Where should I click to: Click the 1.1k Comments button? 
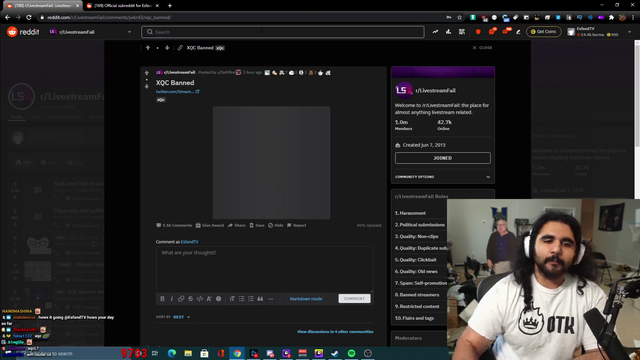click(x=174, y=225)
